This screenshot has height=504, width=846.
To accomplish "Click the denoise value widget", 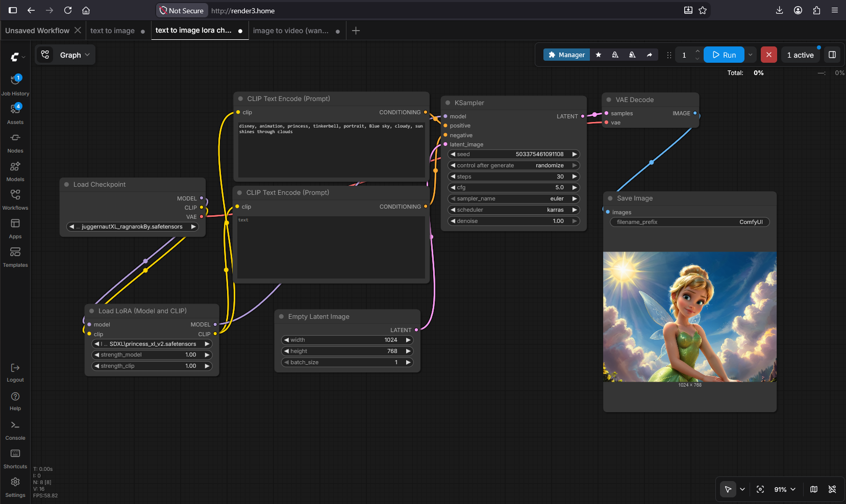I will tap(514, 221).
